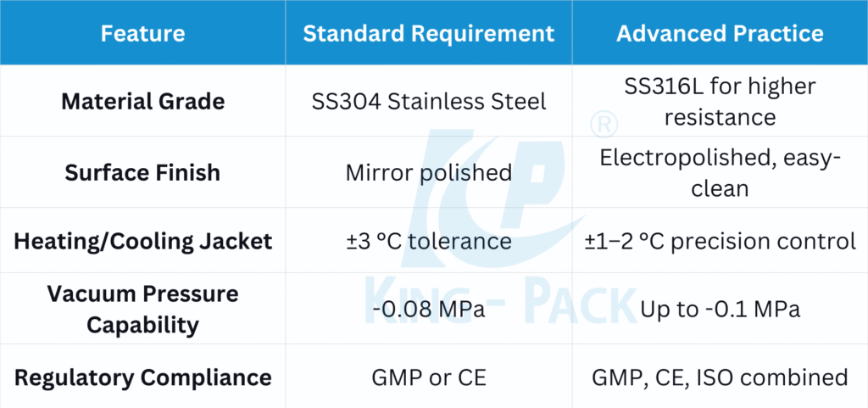Screen dimensions: 868x408
Task: Click the GMP, CE, ISO combined cell
Action: (x=720, y=377)
